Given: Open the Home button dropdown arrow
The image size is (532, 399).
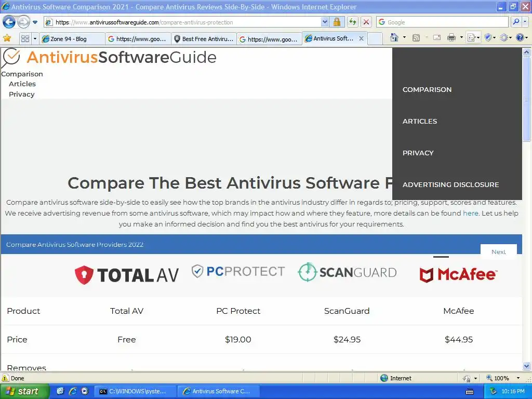Looking at the screenshot, I should pos(404,37).
